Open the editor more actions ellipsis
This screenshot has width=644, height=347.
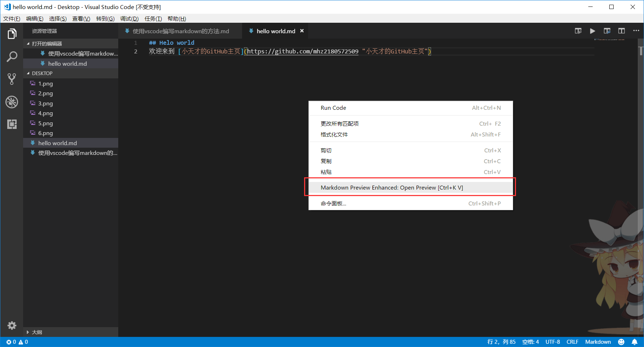[636, 31]
